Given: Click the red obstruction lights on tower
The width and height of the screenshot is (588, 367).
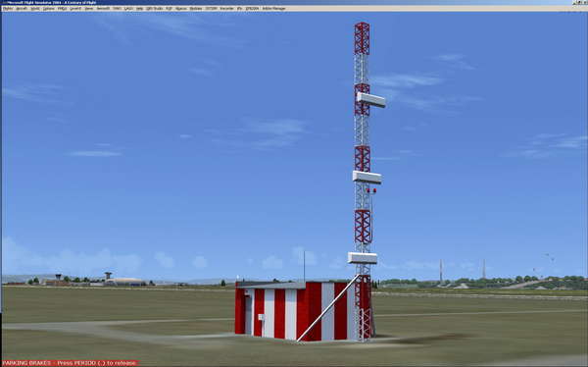Looking at the screenshot, I should 370,190.
